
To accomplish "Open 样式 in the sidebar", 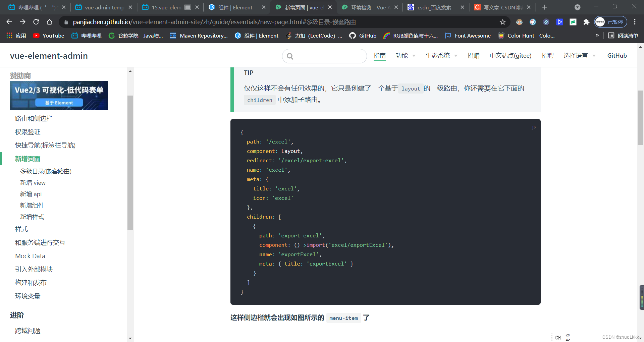I will click(21, 229).
